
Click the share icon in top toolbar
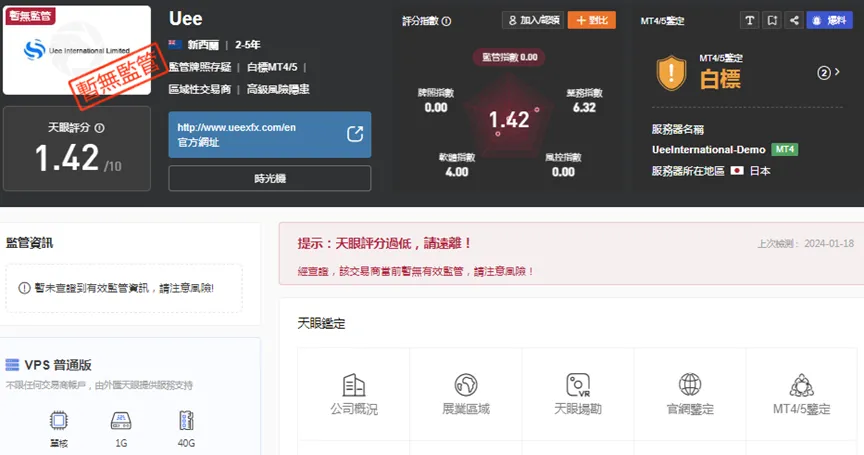(794, 20)
